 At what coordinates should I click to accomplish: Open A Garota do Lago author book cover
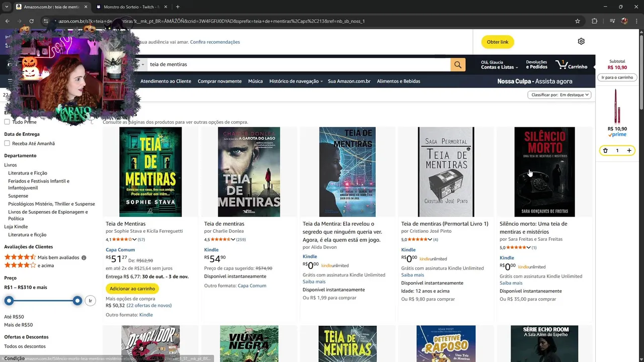[x=249, y=172]
